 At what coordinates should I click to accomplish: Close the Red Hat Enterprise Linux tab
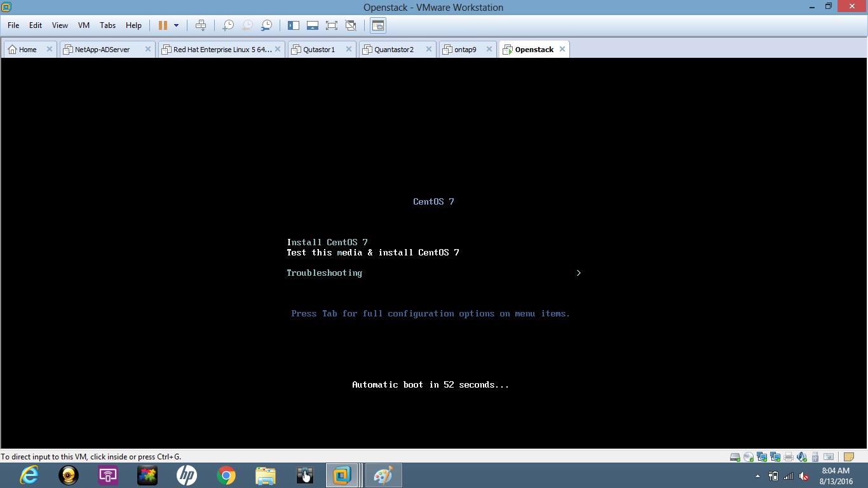coord(277,49)
